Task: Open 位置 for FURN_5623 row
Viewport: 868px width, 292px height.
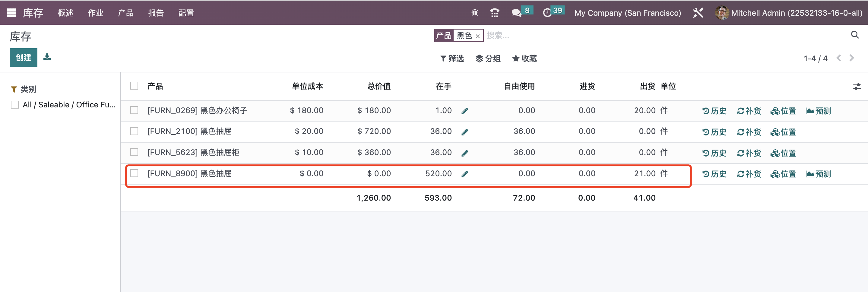Action: tap(783, 154)
